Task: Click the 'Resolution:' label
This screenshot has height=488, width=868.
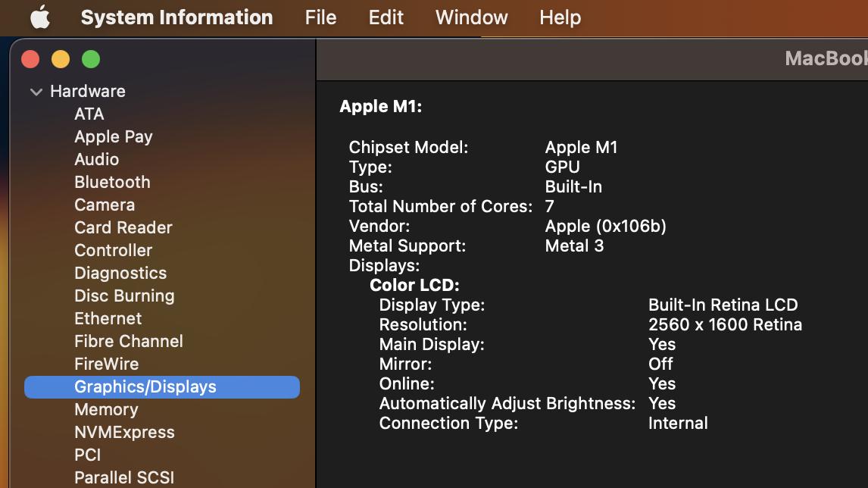Action: [x=423, y=324]
